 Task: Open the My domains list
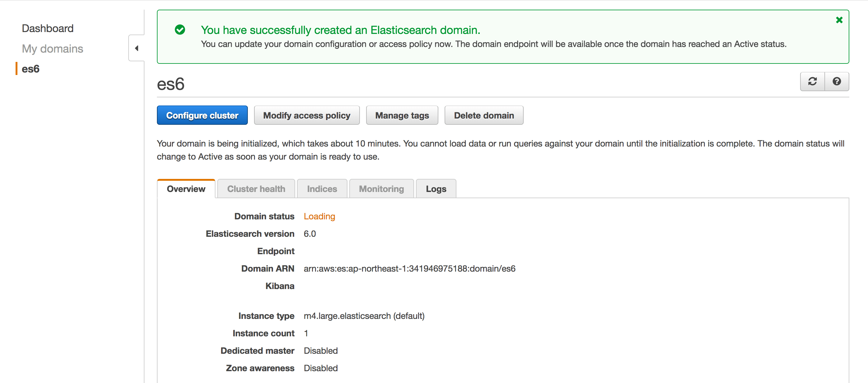pyautogui.click(x=53, y=49)
